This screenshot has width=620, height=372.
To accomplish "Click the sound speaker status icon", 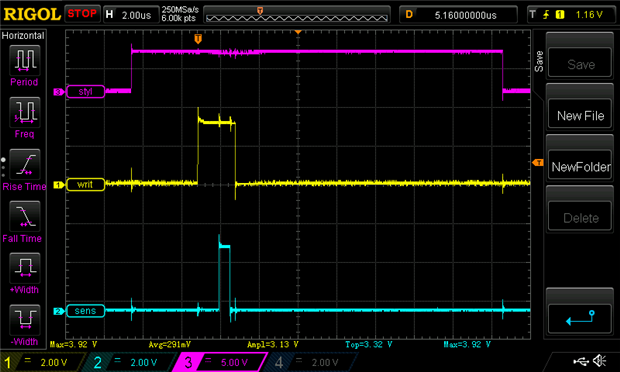I will click(x=600, y=361).
